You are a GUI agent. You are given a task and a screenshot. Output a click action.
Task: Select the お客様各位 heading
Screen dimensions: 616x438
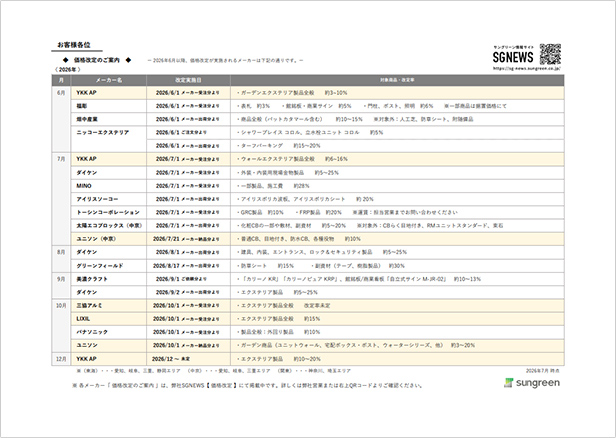[x=74, y=45]
